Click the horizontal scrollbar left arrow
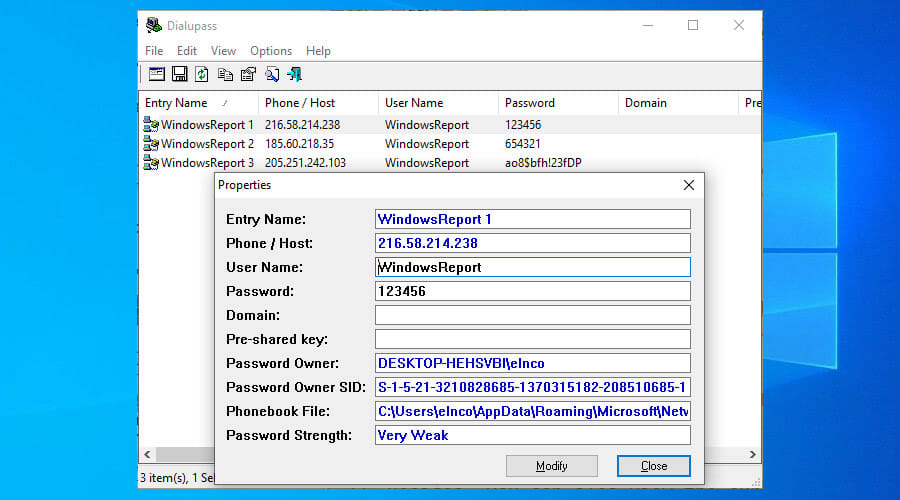Image resolution: width=900 pixels, height=500 pixels. (148, 454)
